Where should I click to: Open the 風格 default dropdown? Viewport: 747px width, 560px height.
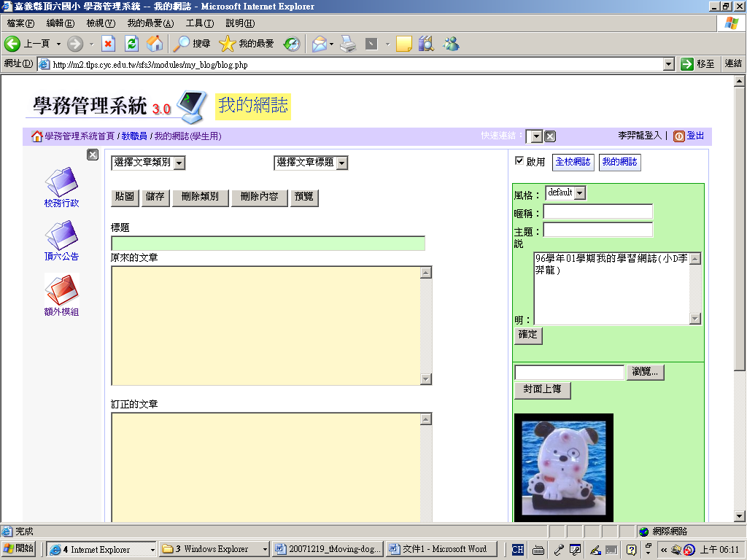(x=566, y=193)
